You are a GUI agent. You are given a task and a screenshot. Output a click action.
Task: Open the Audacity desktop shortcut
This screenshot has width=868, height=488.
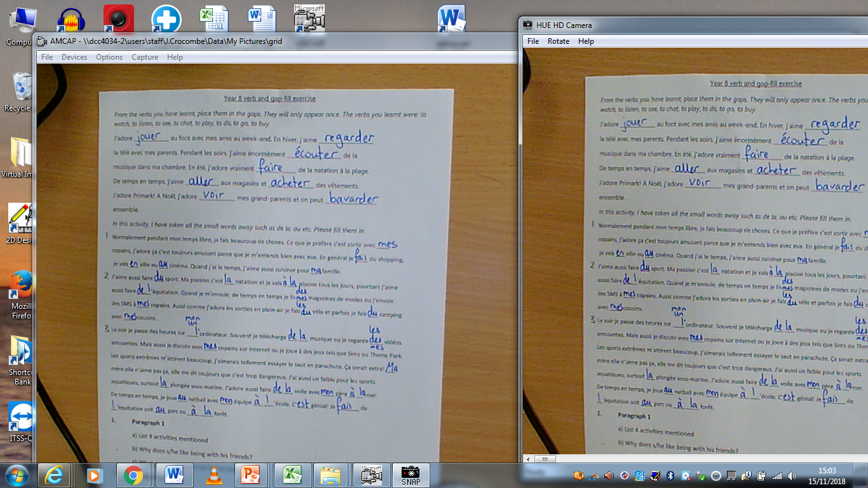[x=71, y=20]
